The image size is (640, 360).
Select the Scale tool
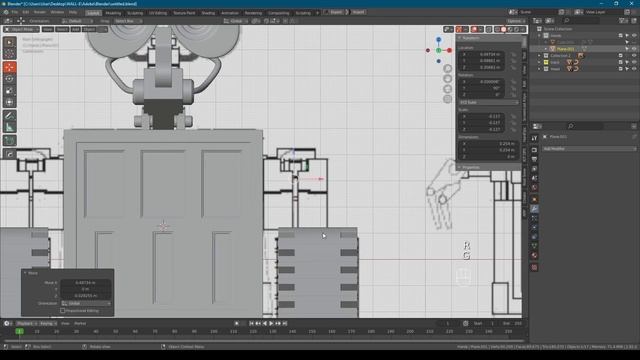(10, 91)
